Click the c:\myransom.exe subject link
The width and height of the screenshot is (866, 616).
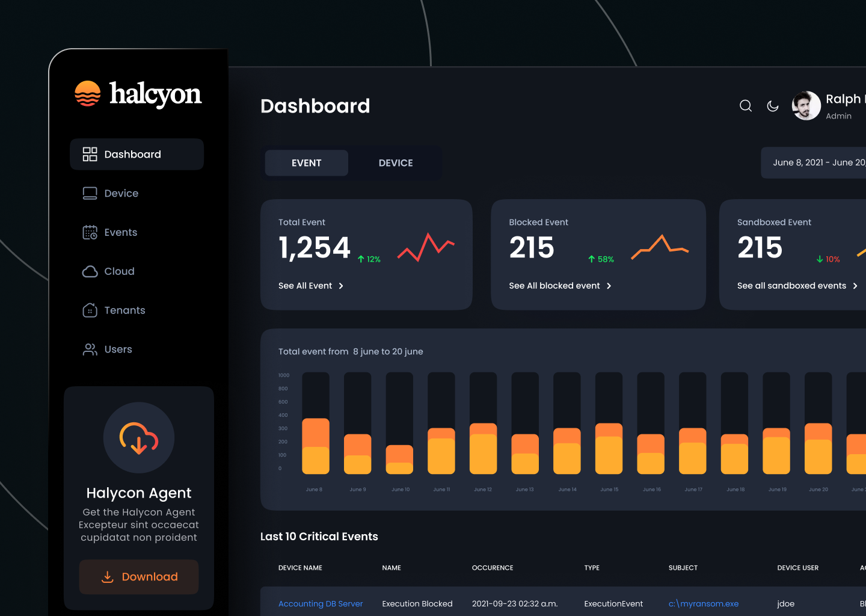click(x=703, y=603)
